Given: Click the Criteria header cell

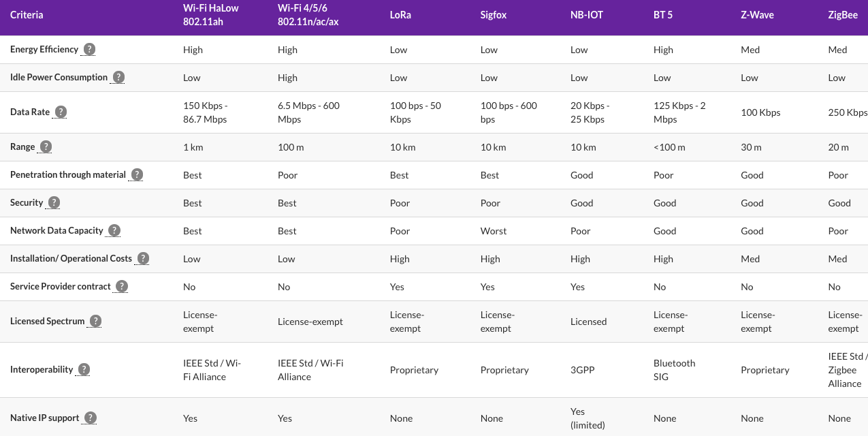Looking at the screenshot, I should pyautogui.click(x=27, y=15).
